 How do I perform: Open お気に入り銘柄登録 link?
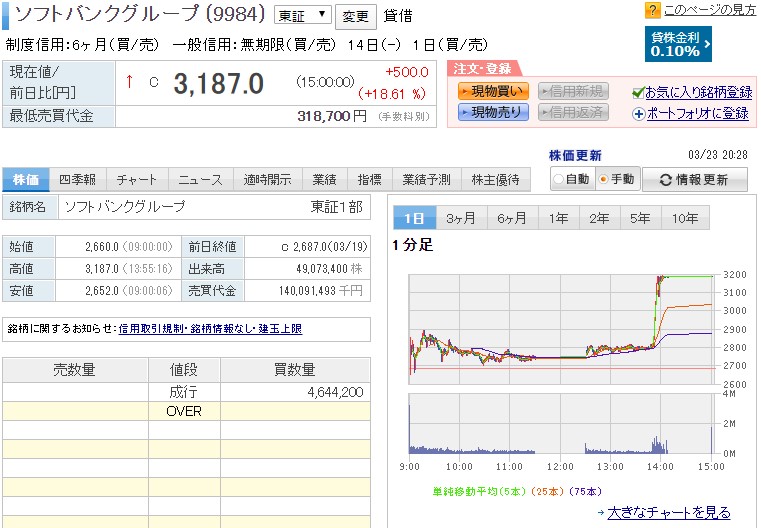698,92
